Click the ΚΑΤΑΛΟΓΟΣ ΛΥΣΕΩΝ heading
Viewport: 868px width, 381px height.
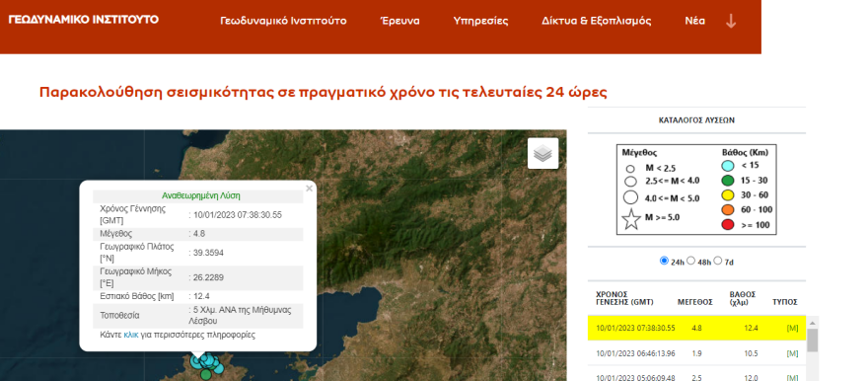point(696,120)
